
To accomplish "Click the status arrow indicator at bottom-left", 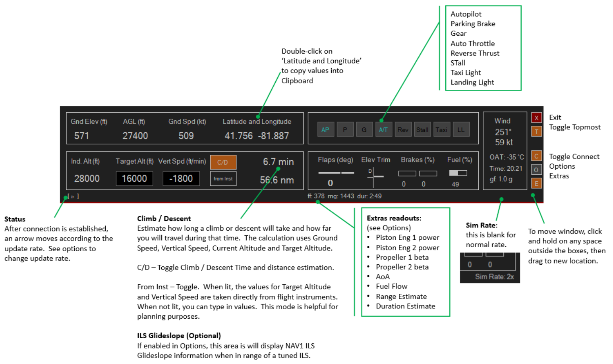I will pyautogui.click(x=73, y=196).
